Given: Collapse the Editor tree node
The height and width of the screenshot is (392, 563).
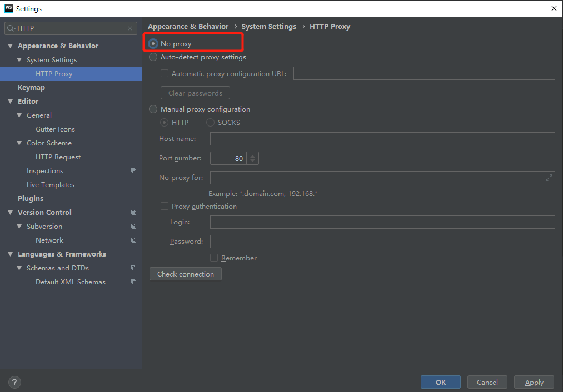Looking at the screenshot, I should (x=9, y=101).
